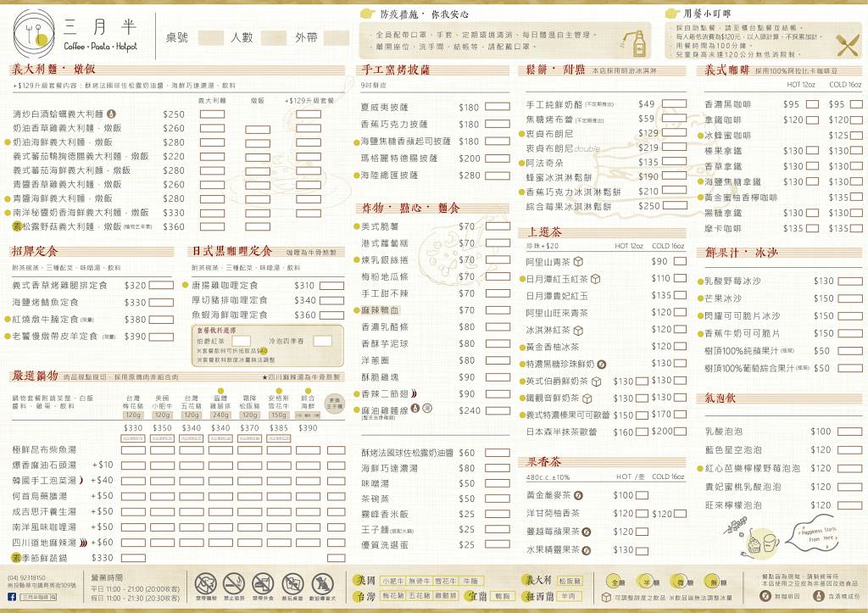868x613 pixels.
Task: Tick the order box for 乳酸野莓冰沙
Action: (849, 281)
